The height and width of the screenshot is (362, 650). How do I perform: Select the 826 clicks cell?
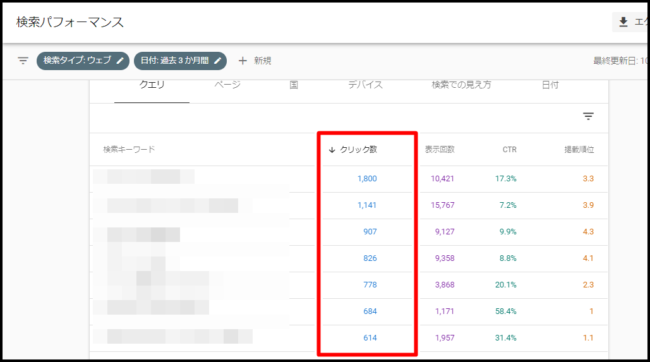(370, 258)
